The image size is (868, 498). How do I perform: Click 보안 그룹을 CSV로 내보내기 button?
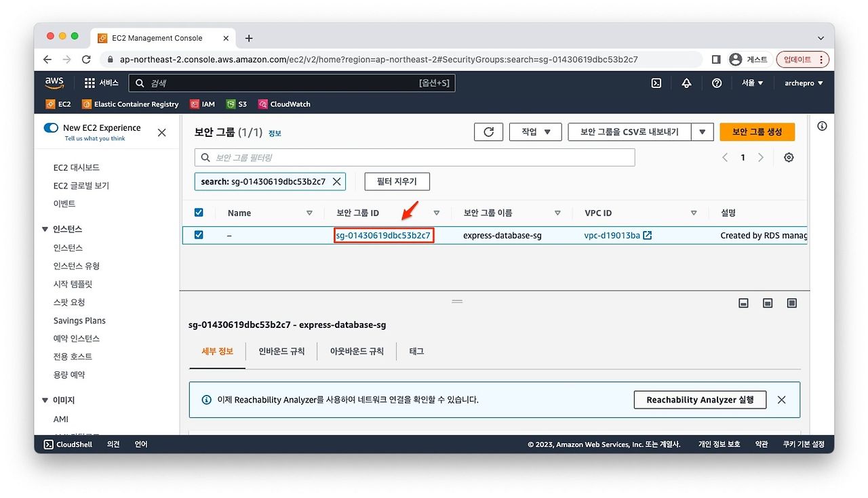629,132
